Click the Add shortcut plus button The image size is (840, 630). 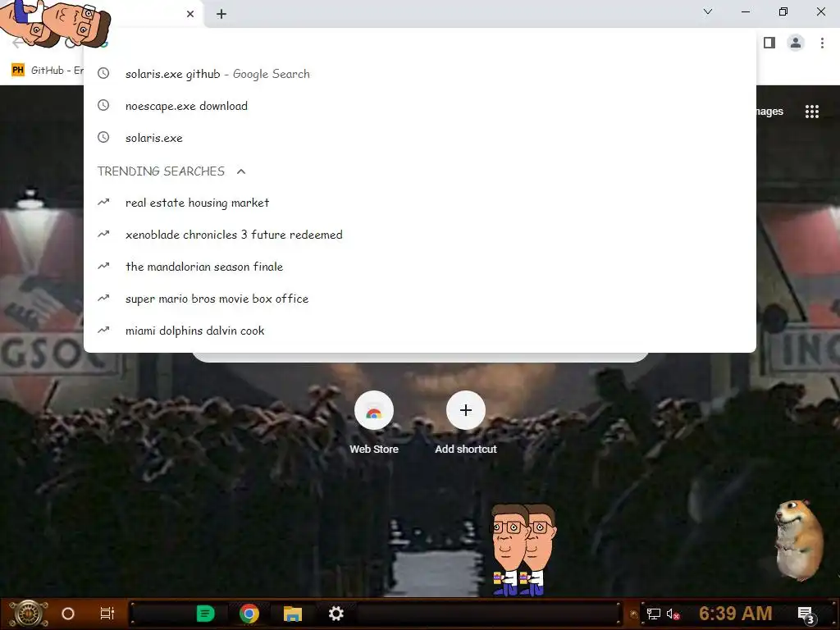coord(466,410)
